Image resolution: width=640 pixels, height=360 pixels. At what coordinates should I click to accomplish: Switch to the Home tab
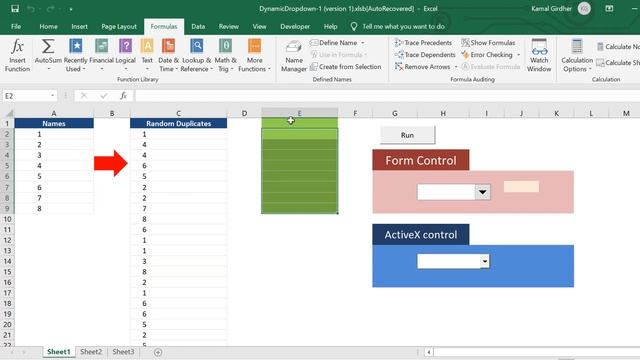tap(48, 27)
